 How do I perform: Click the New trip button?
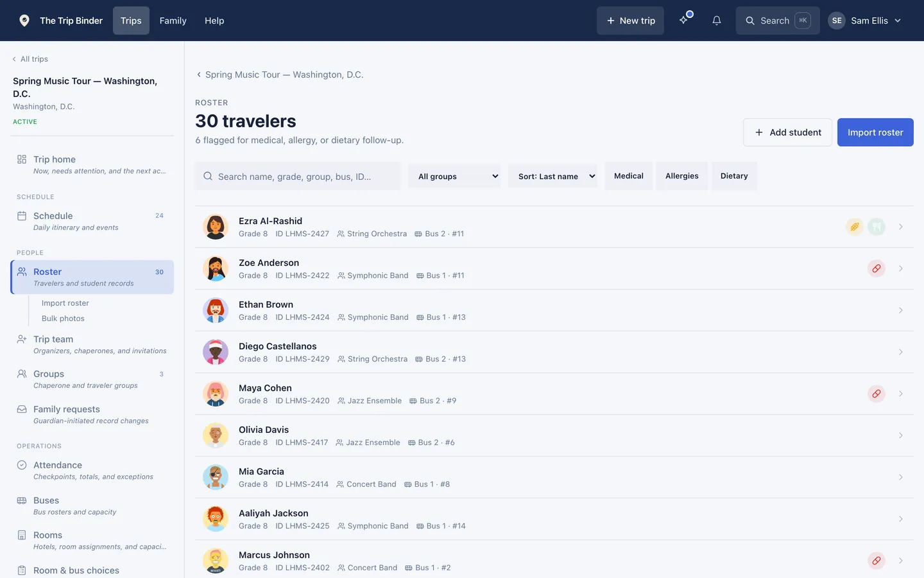tap(630, 21)
